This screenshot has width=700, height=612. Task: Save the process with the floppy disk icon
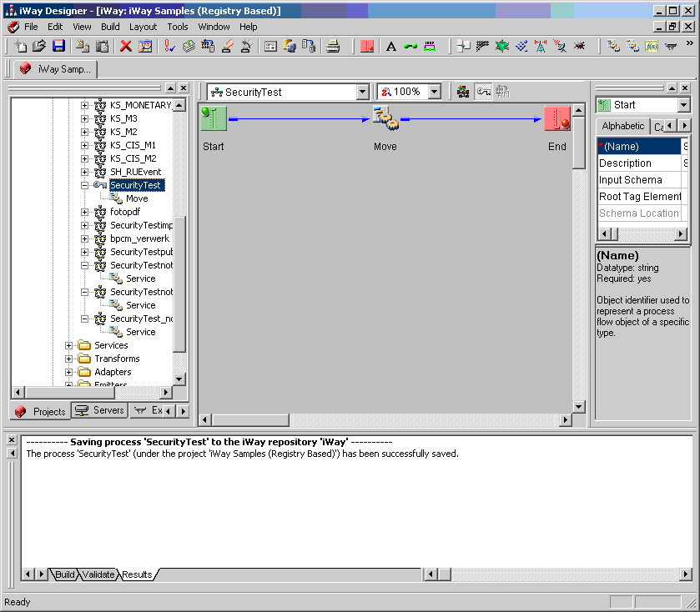click(x=58, y=46)
